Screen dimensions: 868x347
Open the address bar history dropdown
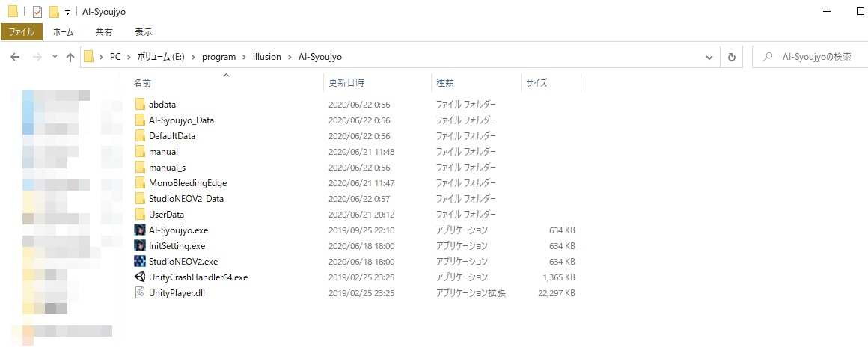(x=709, y=56)
